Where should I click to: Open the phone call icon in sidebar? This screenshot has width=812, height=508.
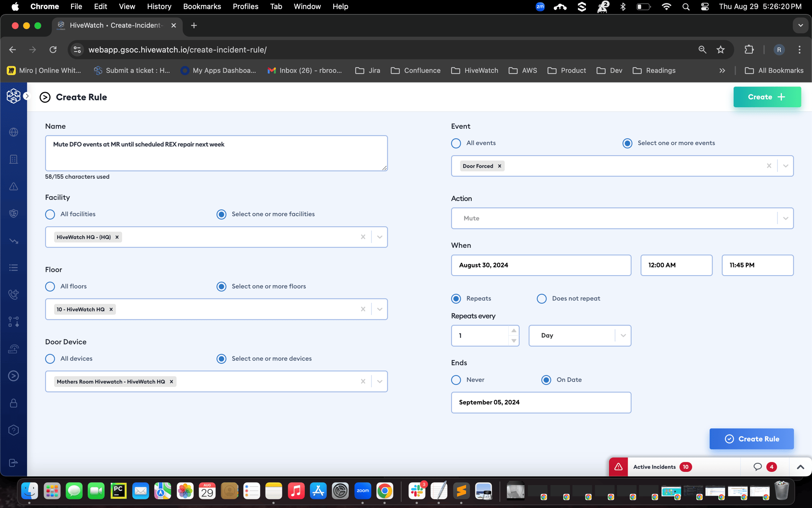(x=13, y=294)
